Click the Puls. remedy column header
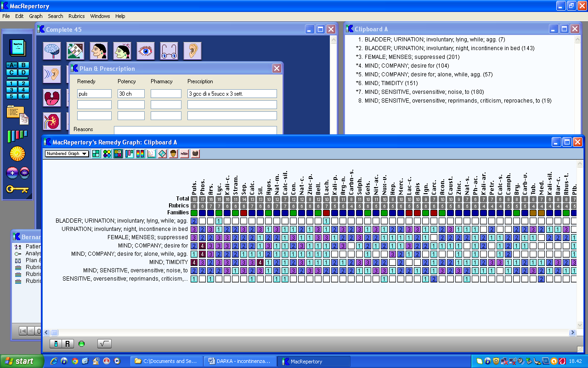The width and height of the screenshot is (588, 368). point(194,187)
